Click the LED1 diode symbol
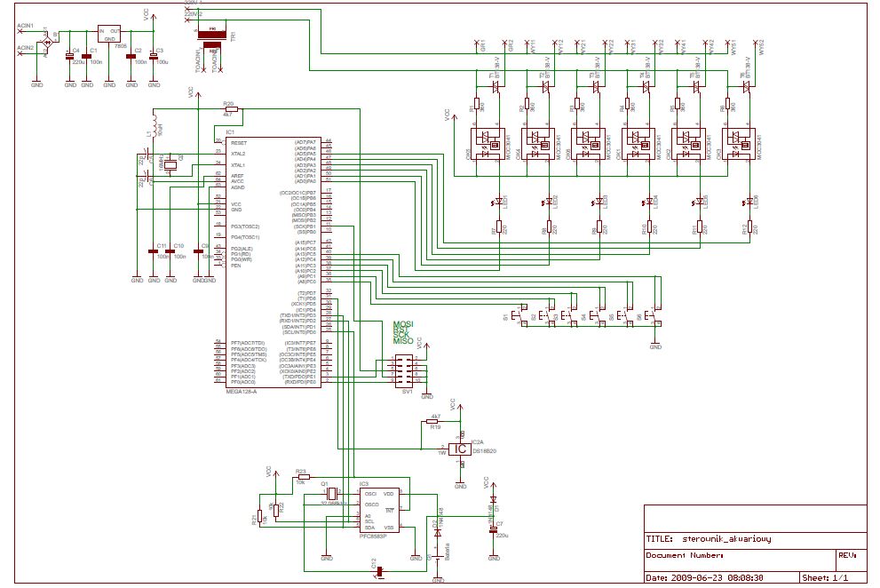Screen dimensions: 880x588 (498, 201)
